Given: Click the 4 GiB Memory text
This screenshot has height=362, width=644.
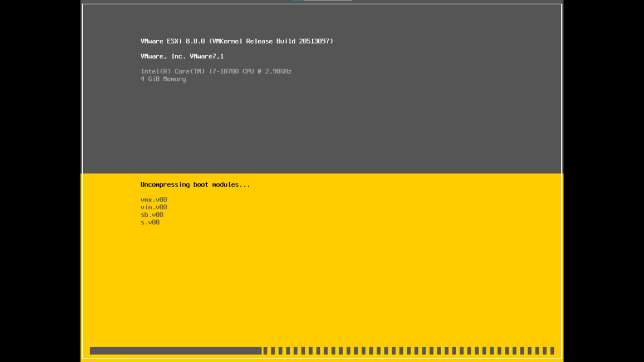Looking at the screenshot, I should click(163, 79).
